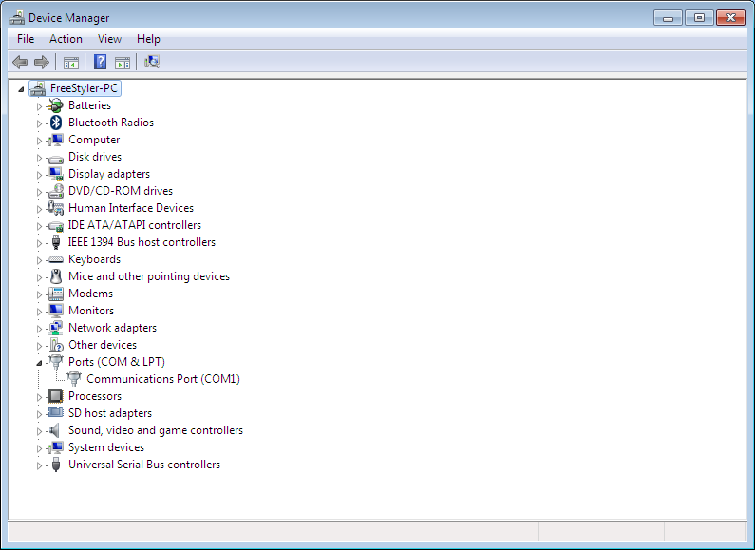Select the System devices icon
This screenshot has height=550, width=756.
coord(56,447)
